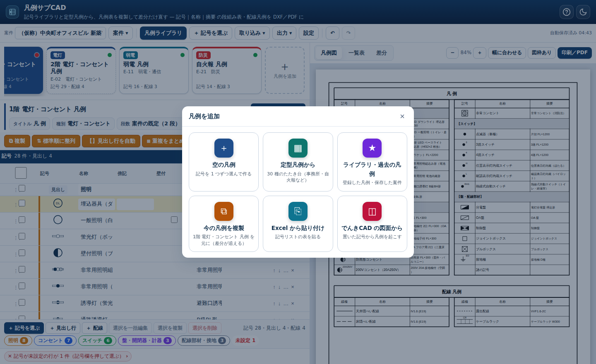
Task: Click the sidebar panel icon in the header
Action: click(12, 12)
